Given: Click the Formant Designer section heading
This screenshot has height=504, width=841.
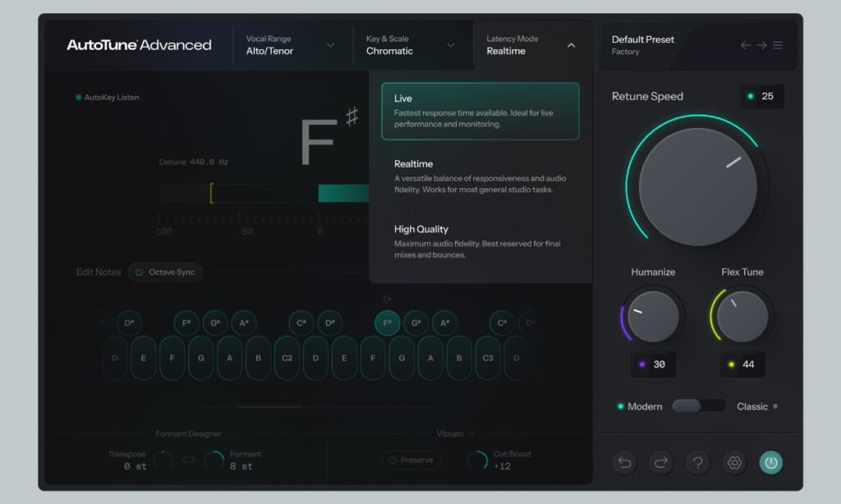Looking at the screenshot, I should click(x=188, y=433).
